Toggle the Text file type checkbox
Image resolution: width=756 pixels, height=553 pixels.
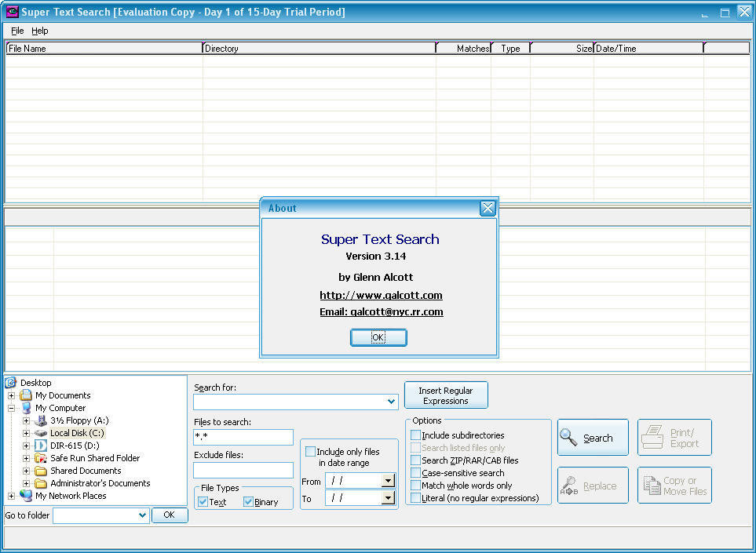pyautogui.click(x=203, y=501)
